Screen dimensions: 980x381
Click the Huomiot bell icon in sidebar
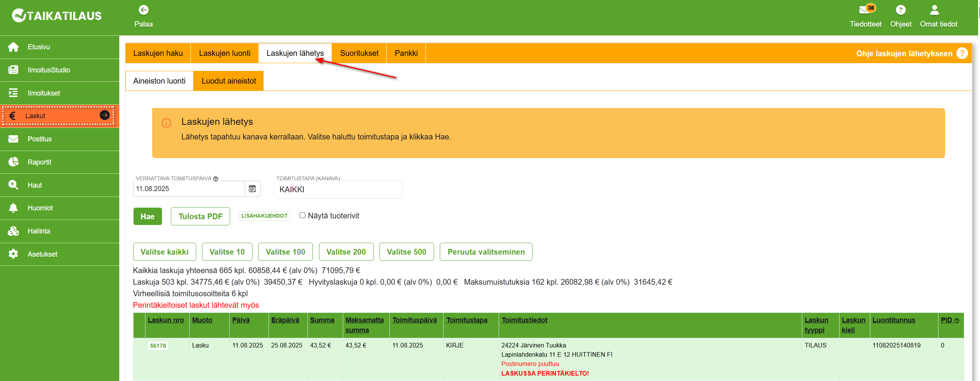pos(13,208)
